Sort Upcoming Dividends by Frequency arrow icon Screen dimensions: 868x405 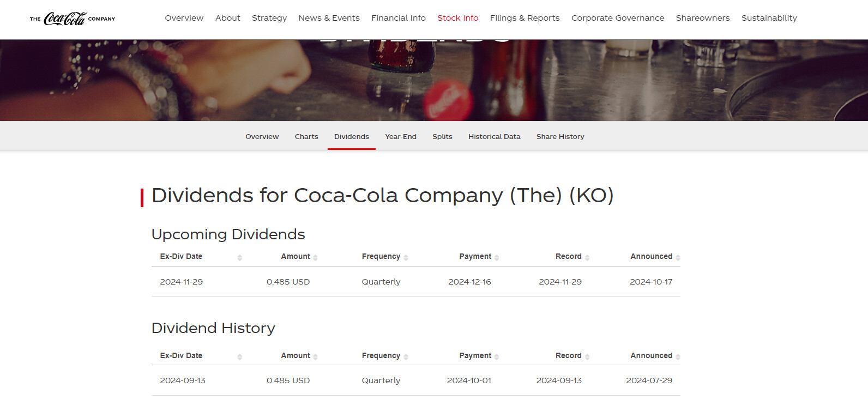406,257
